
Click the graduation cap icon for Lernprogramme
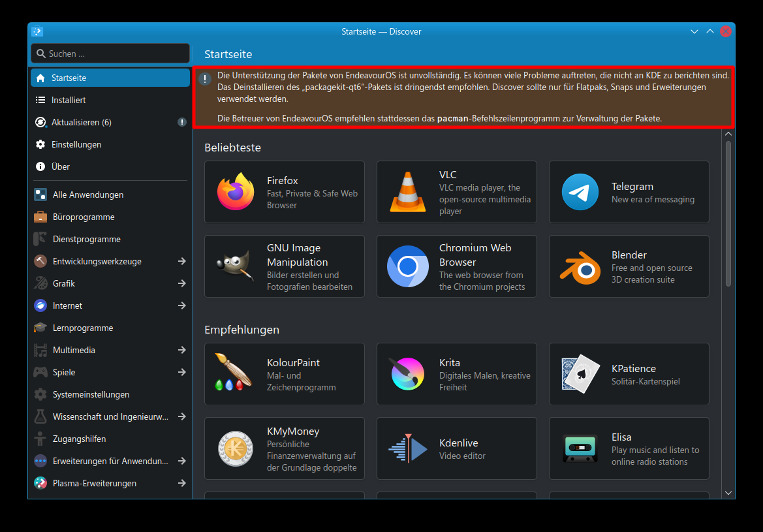click(40, 328)
